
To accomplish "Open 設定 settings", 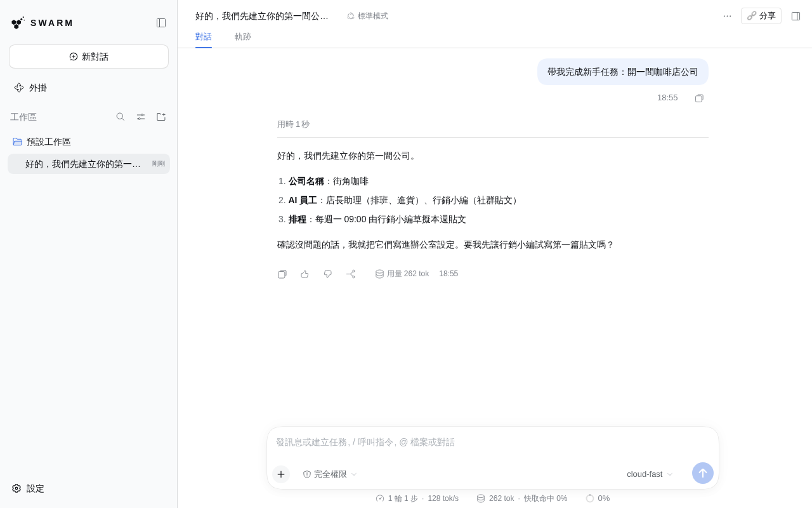I will click(x=28, y=488).
